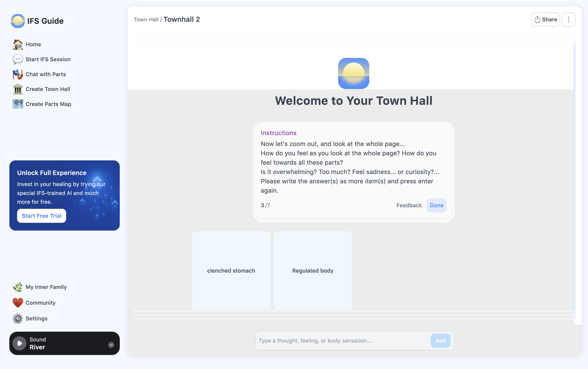This screenshot has width=588, height=369.
Task: Select Chat with Parts menu item
Action: click(x=46, y=74)
